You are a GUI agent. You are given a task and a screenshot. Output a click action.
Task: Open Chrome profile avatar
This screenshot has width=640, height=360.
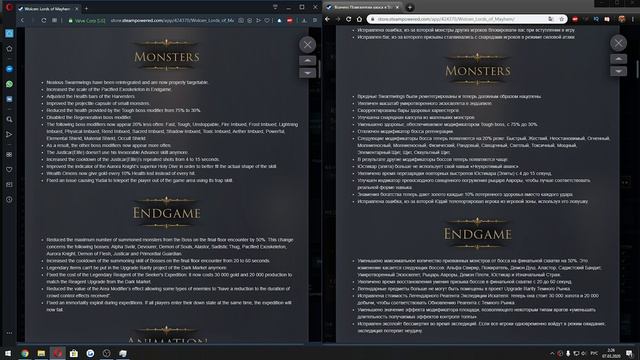(x=622, y=19)
